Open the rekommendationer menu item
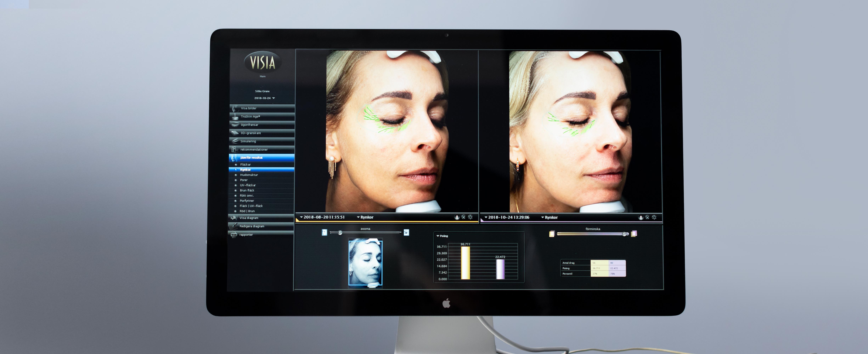 point(254,149)
